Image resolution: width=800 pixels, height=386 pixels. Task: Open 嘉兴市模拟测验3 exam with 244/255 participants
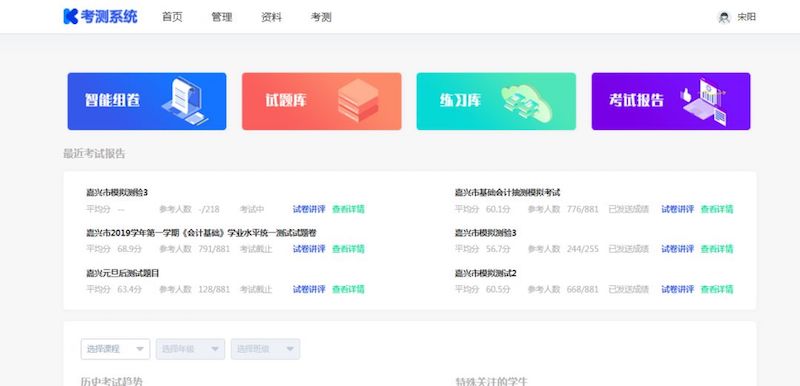(486, 233)
